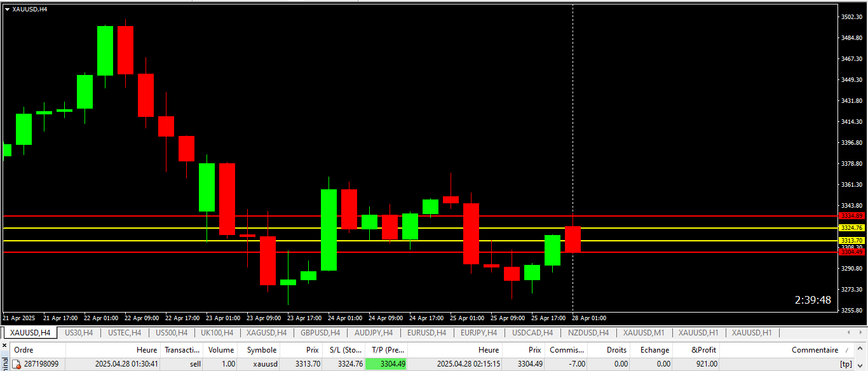
Task: Open the NZDUSD,H4 chart tab
Action: (588, 333)
